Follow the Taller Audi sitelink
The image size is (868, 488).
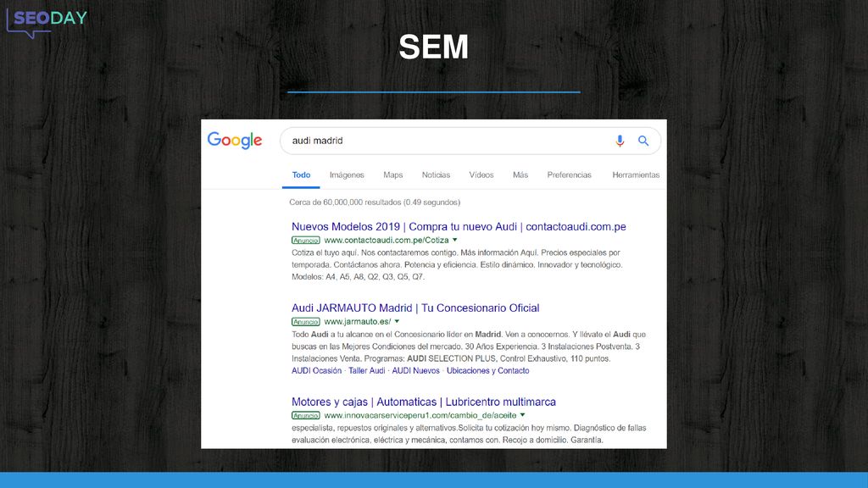pyautogui.click(x=366, y=371)
